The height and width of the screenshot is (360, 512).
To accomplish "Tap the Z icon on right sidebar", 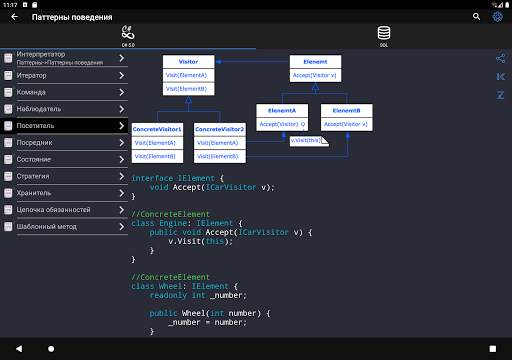I will [x=500, y=95].
